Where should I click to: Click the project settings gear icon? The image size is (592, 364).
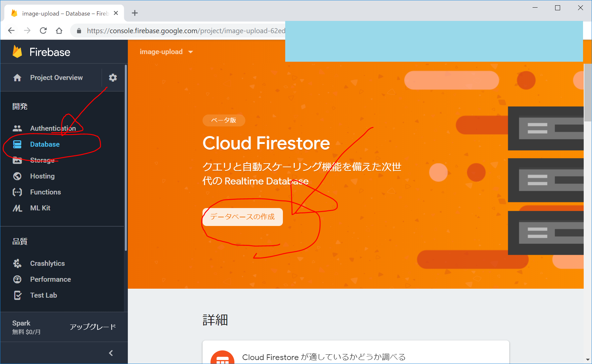pos(113,78)
